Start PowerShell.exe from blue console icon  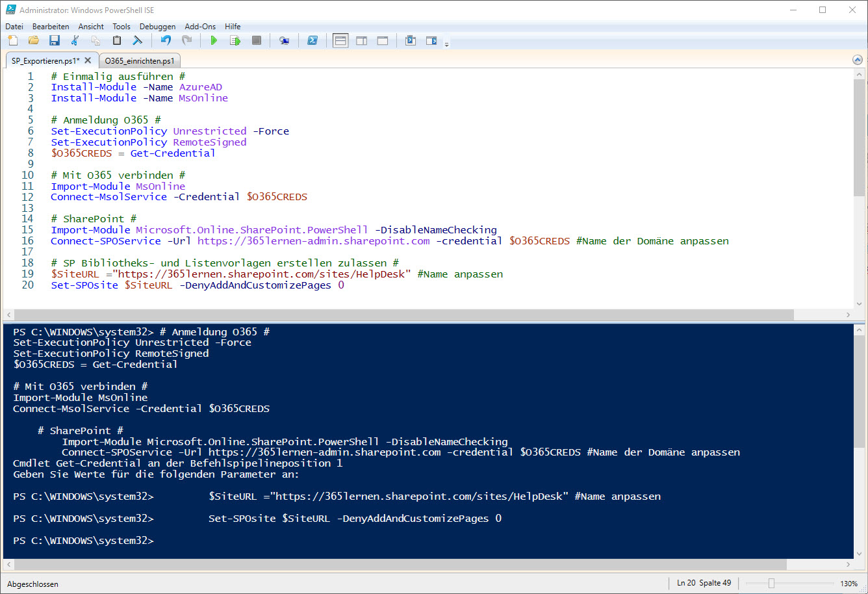point(313,40)
